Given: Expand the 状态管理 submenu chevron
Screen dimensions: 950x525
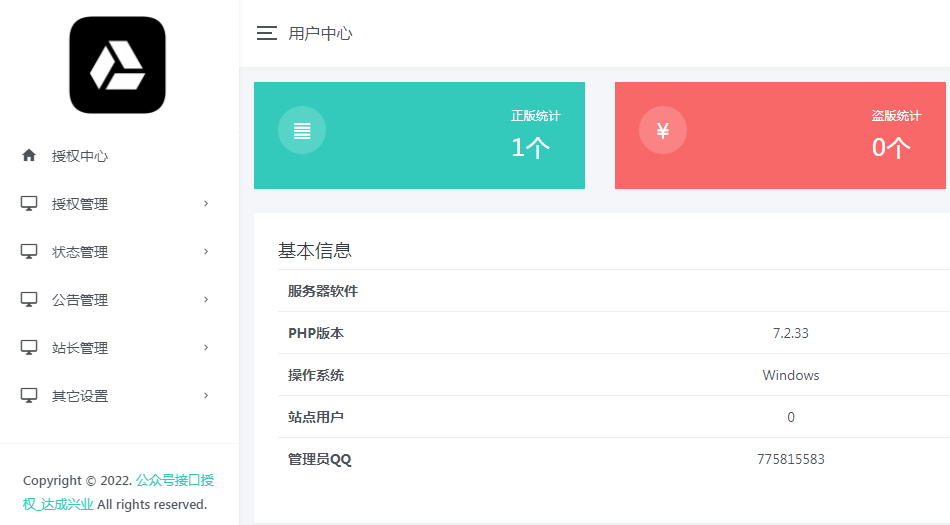Looking at the screenshot, I should point(206,252).
